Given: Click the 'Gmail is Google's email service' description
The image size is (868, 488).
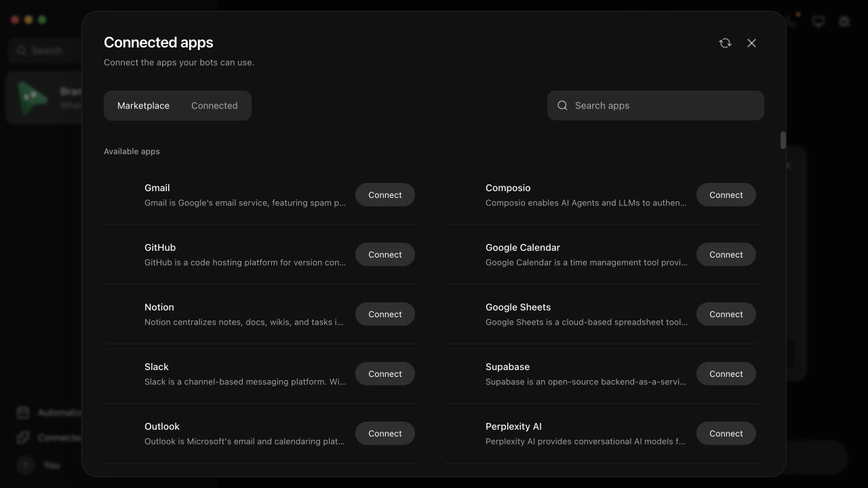Looking at the screenshot, I should click(245, 203).
